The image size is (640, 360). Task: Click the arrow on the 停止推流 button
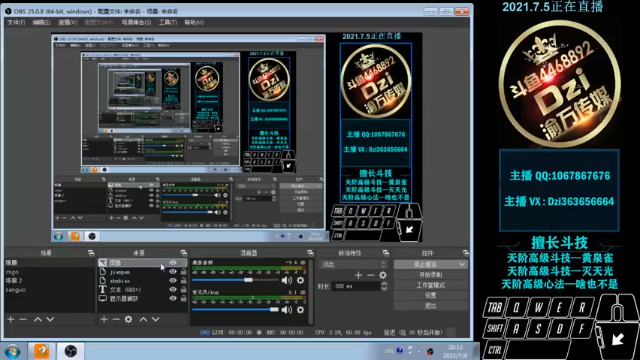click(462, 264)
